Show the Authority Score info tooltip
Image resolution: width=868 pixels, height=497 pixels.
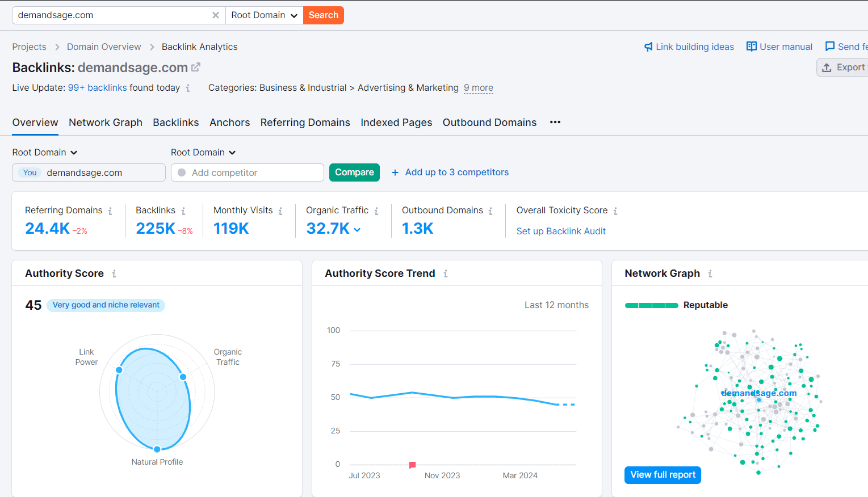114,273
